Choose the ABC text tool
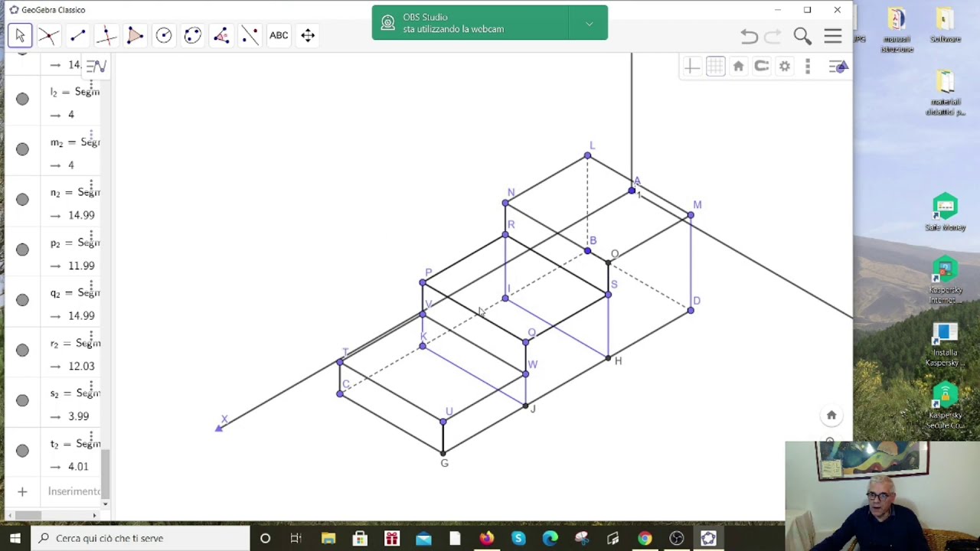 (279, 35)
